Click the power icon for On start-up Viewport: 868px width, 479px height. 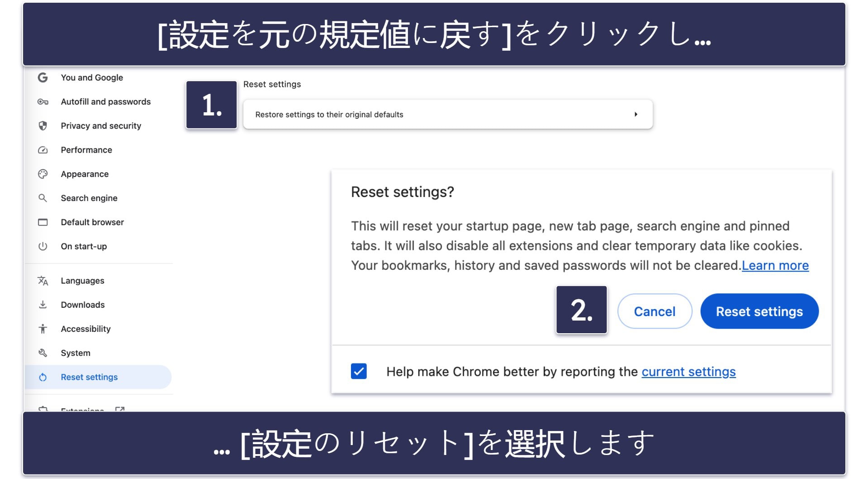tap(43, 246)
